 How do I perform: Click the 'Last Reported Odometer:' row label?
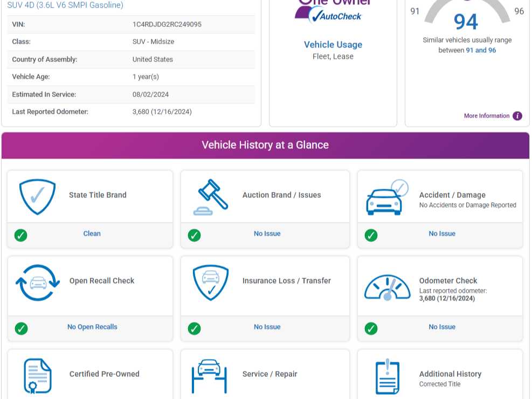tap(50, 112)
